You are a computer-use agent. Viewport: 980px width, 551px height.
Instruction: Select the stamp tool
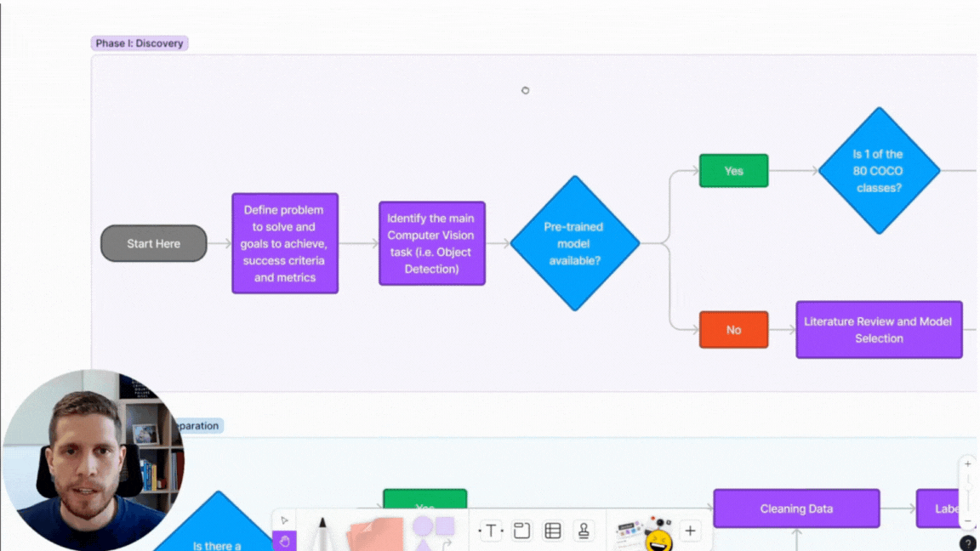click(x=583, y=530)
